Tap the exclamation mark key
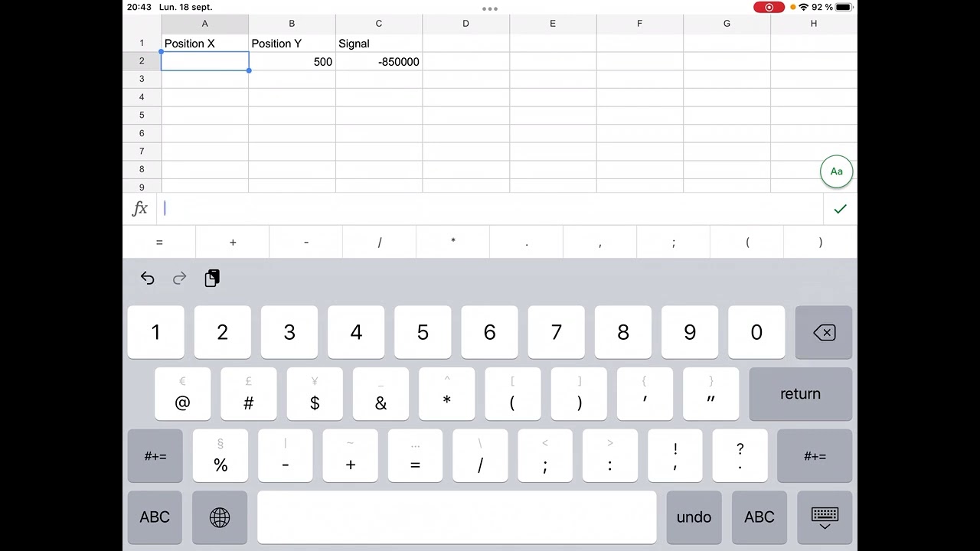The height and width of the screenshot is (551, 980). (x=675, y=456)
